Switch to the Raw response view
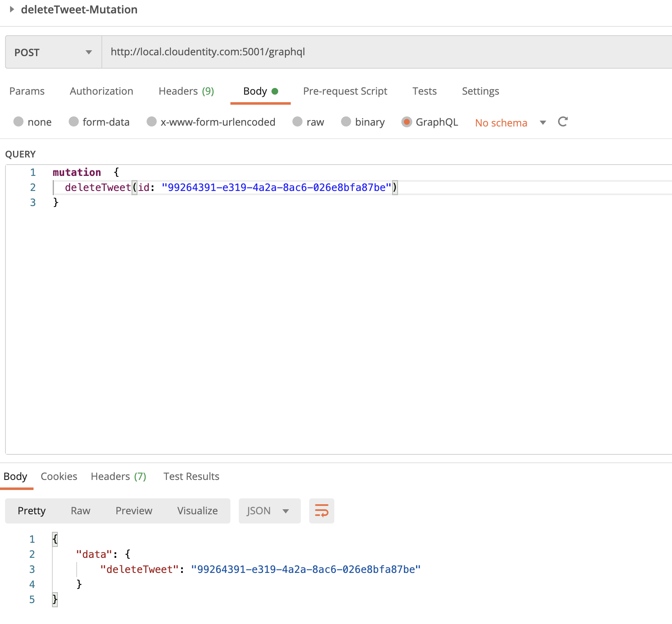 (x=80, y=511)
